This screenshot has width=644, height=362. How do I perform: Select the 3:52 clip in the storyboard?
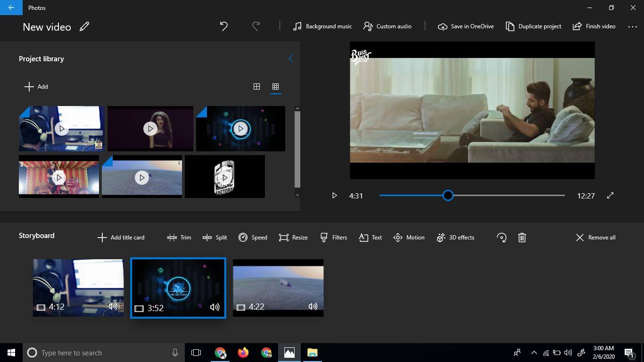178,288
